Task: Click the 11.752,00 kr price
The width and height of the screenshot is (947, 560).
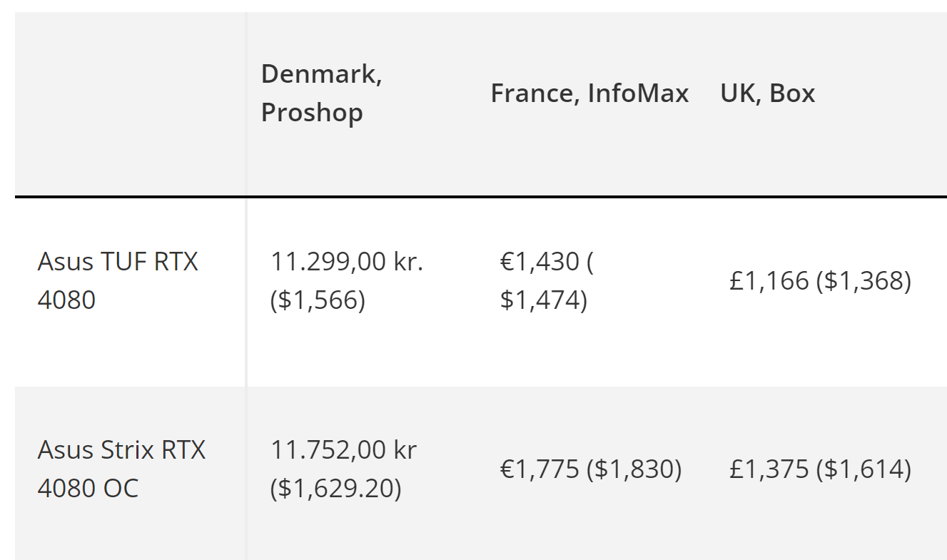Action: click(x=343, y=450)
